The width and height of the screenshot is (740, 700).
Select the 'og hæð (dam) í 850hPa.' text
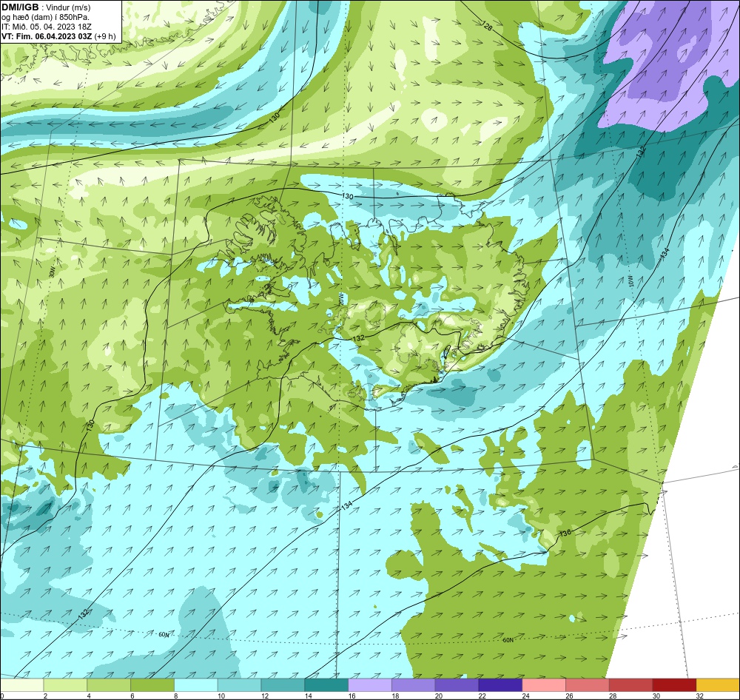[45, 18]
